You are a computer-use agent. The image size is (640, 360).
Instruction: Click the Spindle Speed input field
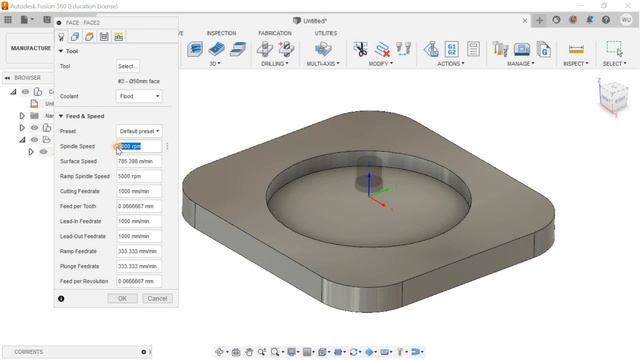coord(139,146)
